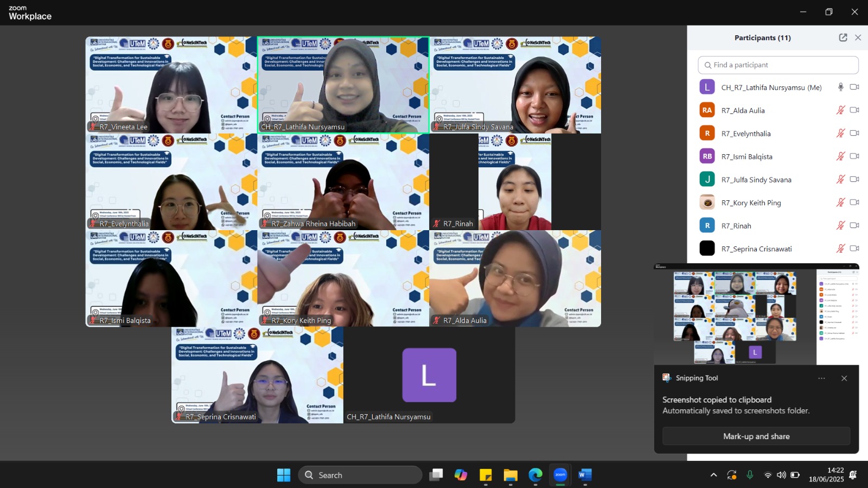Select R7_Ismi Balqista participant entry

pyautogui.click(x=746, y=156)
